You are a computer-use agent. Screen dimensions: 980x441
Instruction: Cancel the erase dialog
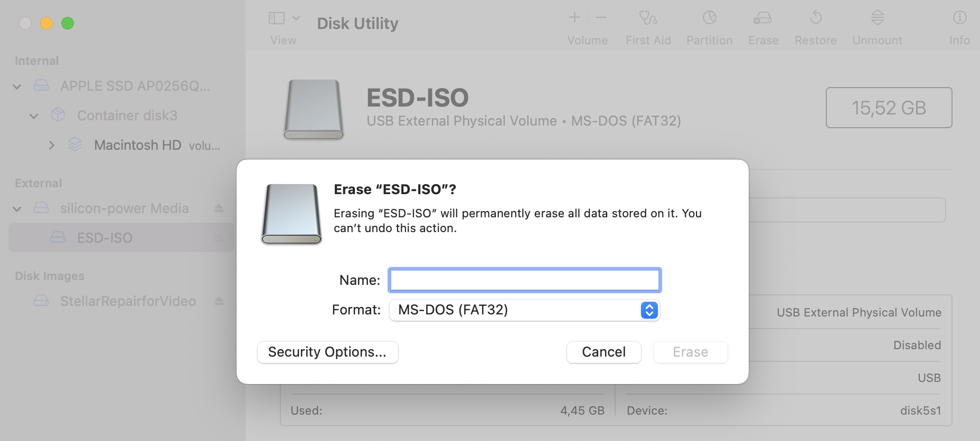point(604,352)
